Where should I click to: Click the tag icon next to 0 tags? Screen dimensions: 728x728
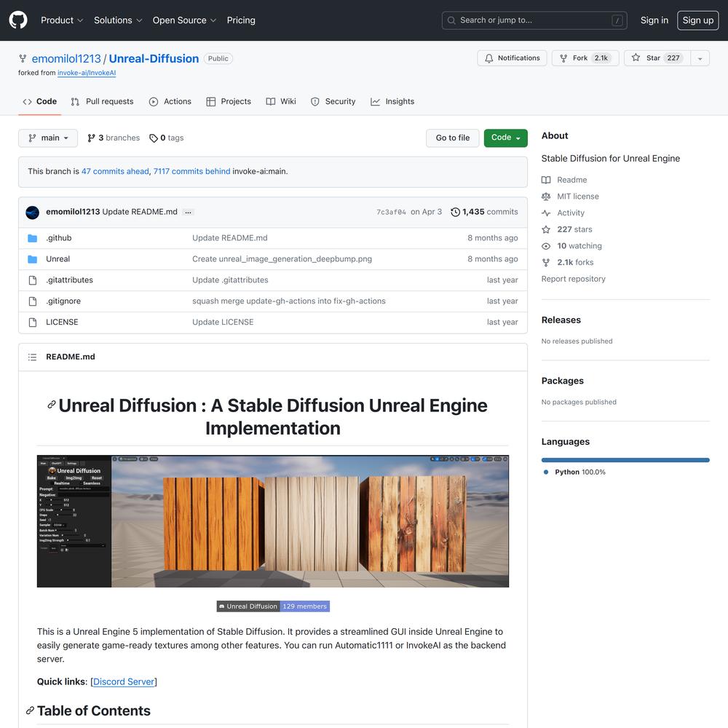(x=153, y=138)
